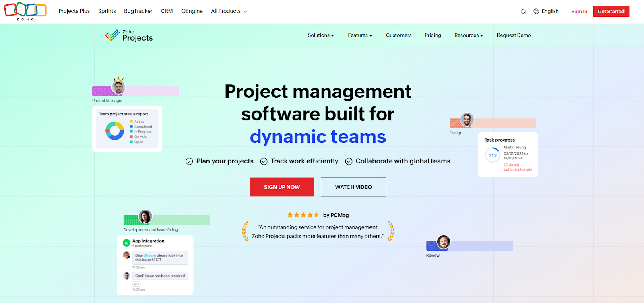Select CRM in the top bar
The width and height of the screenshot is (644, 303).
(x=167, y=11)
